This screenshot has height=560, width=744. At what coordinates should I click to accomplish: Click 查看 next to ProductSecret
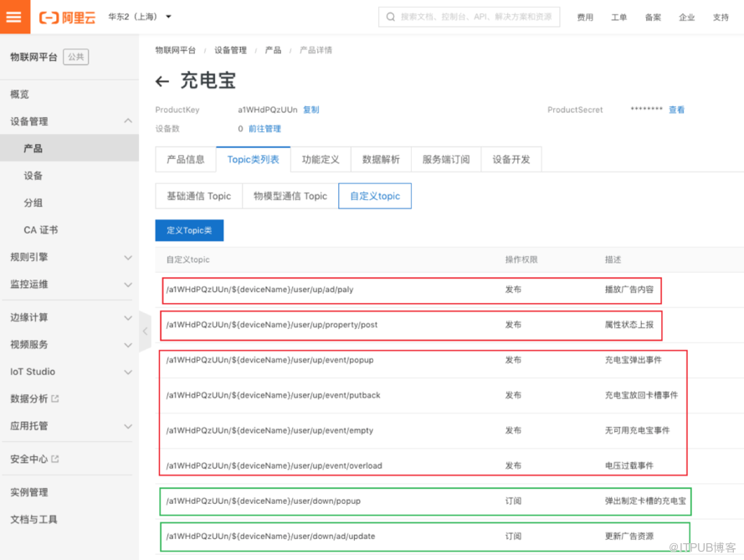[x=676, y=110]
